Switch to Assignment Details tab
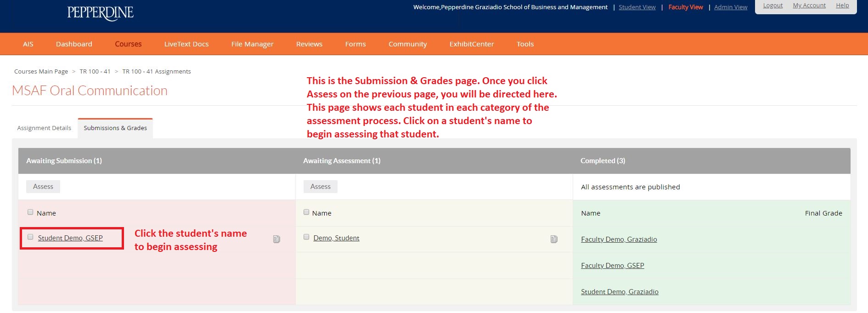This screenshot has height=313, width=868. [x=44, y=128]
